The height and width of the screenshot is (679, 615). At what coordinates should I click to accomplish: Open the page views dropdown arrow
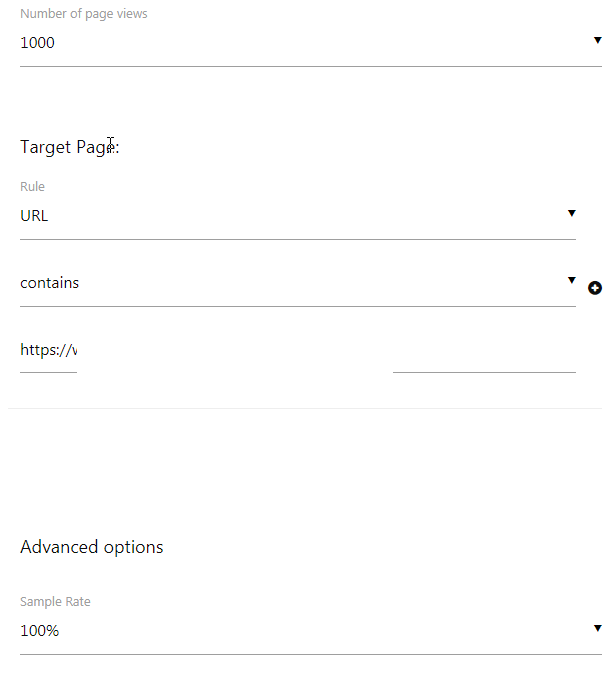(x=598, y=40)
